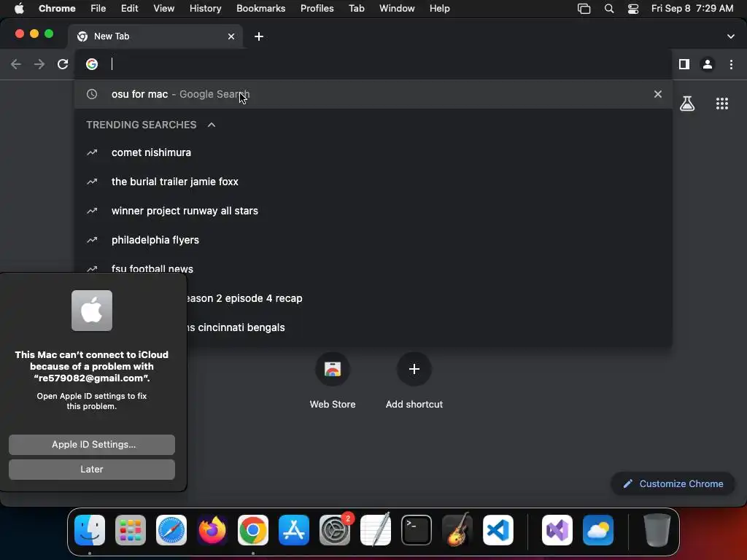This screenshot has width=747, height=560.
Task: Click the Google icon in the address bar
Action: [x=92, y=64]
